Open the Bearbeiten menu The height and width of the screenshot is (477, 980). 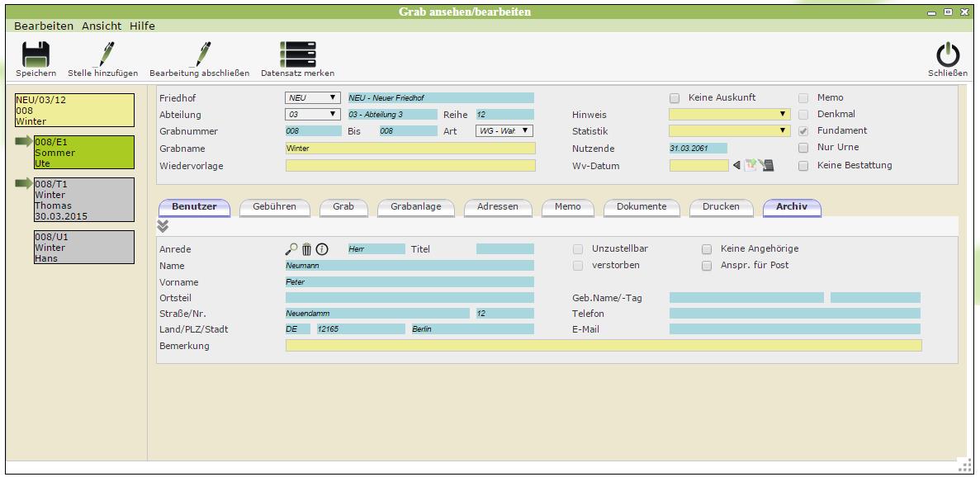(44, 26)
